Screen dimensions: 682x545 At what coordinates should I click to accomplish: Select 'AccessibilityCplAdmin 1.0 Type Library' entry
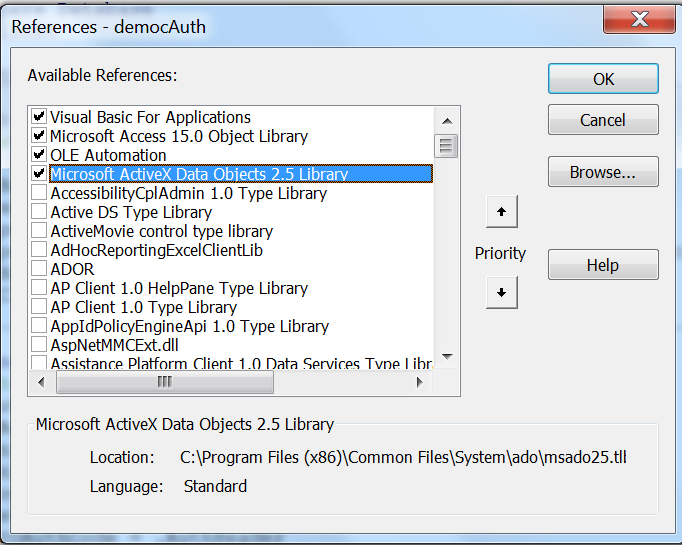(x=188, y=193)
